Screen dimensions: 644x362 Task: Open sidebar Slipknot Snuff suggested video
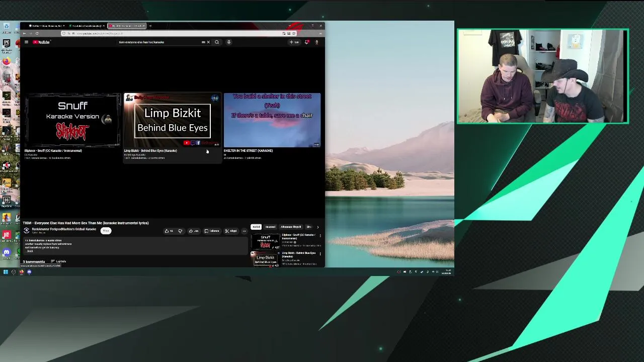click(265, 241)
